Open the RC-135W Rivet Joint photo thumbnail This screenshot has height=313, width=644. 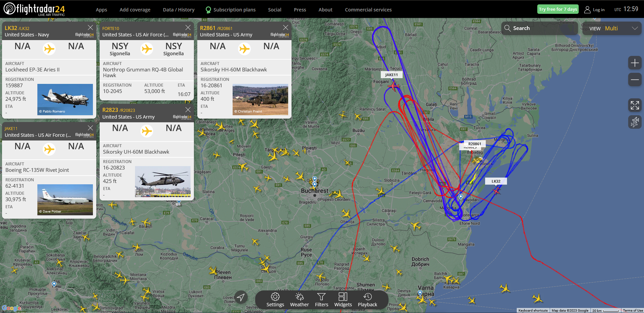tap(65, 200)
